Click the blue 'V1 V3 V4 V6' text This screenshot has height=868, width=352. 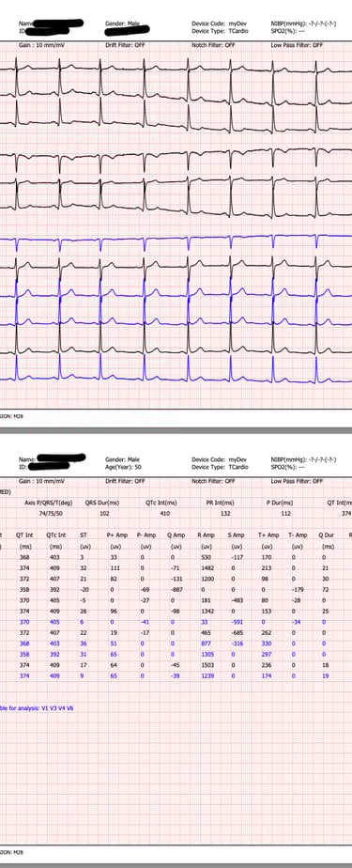(57, 707)
